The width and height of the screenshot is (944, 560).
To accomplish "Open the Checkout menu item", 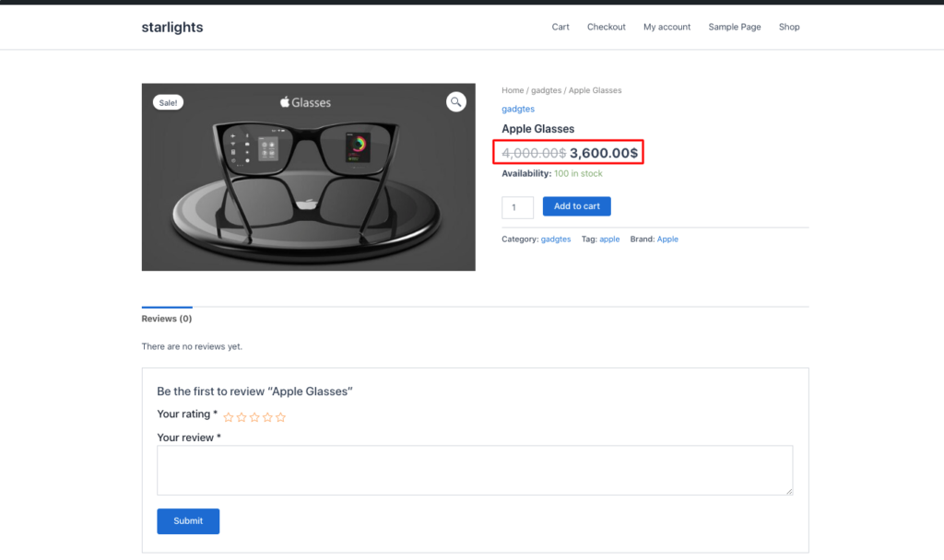I will point(606,27).
